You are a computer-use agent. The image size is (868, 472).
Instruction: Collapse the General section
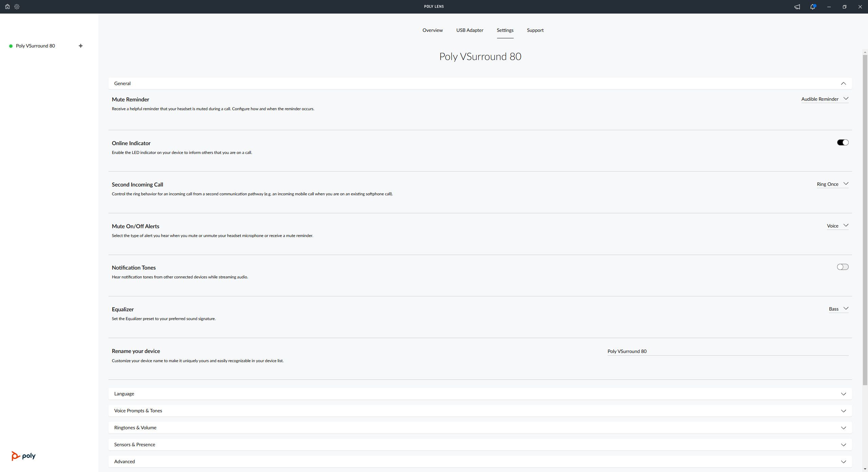(x=843, y=83)
